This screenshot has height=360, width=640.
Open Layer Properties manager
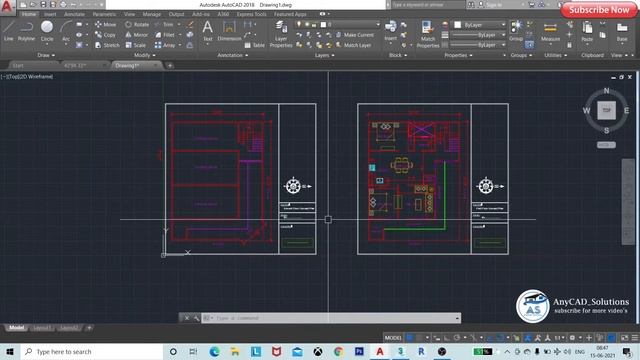pos(281,34)
